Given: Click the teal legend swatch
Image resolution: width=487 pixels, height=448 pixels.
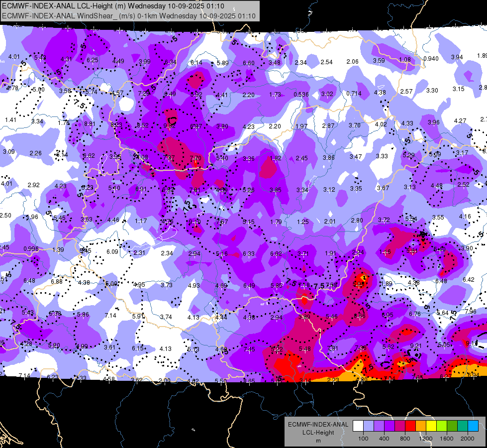Looking at the screenshot, I should pyautogui.click(x=463, y=426).
